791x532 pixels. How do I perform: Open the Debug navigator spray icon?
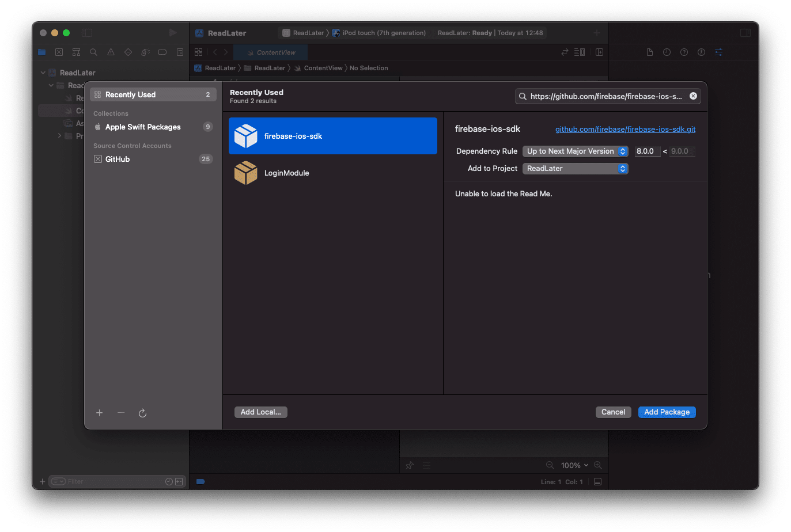pos(145,52)
